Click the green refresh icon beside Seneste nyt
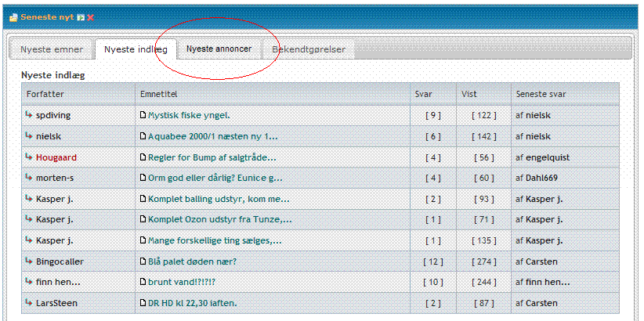The width and height of the screenshot is (644, 321). (80, 16)
